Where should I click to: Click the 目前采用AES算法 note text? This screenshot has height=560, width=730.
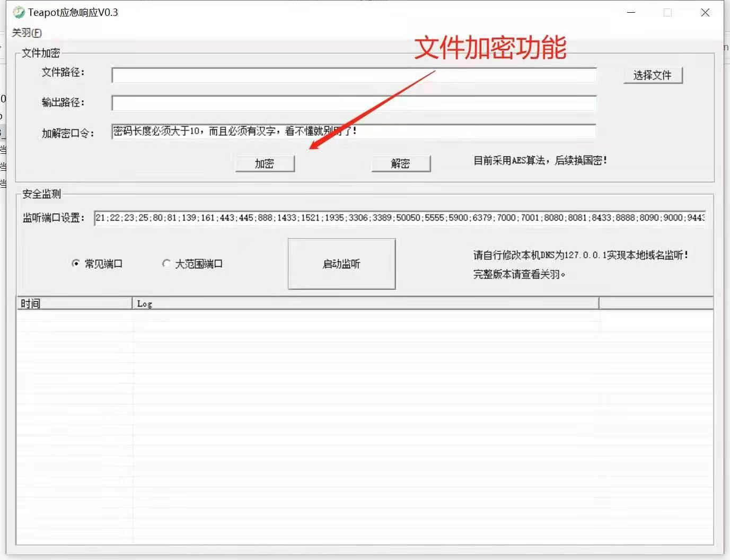(x=540, y=160)
